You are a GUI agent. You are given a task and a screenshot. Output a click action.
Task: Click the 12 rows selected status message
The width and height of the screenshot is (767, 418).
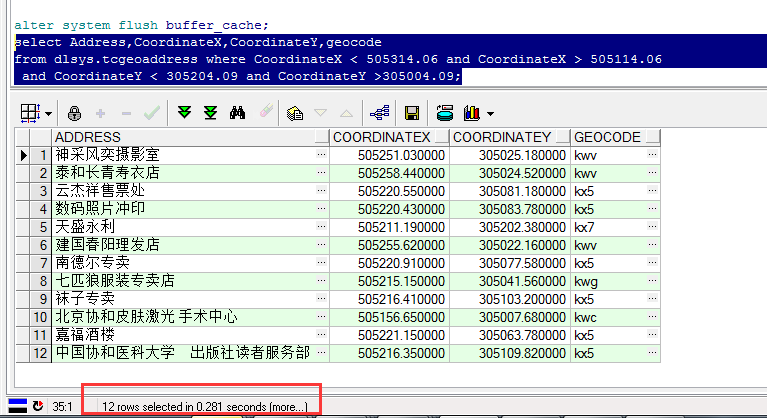click(x=205, y=407)
